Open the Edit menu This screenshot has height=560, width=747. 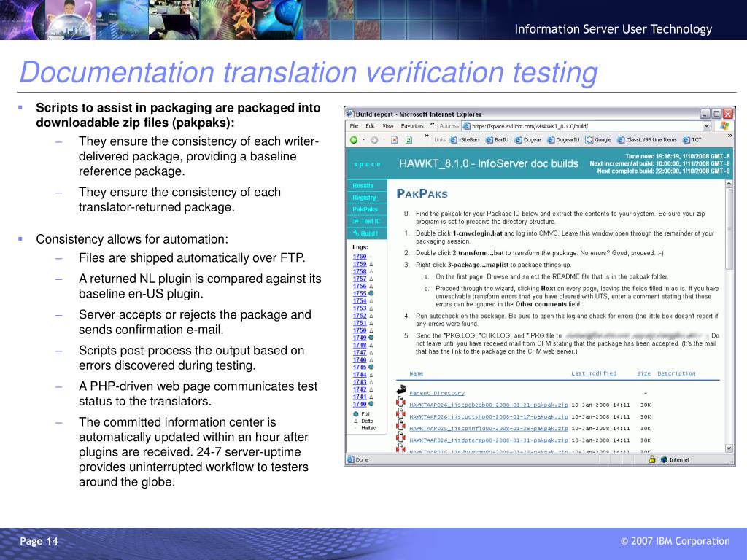pyautogui.click(x=370, y=126)
